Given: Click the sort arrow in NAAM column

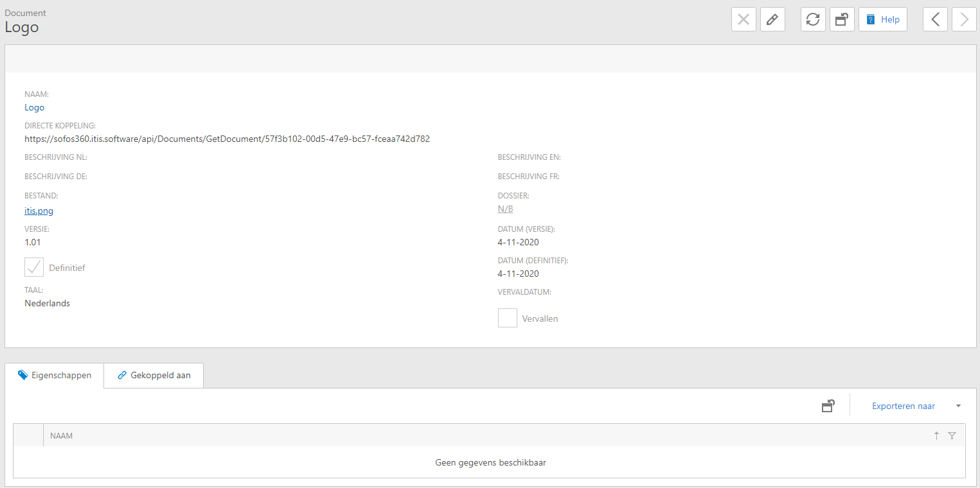Looking at the screenshot, I should tap(936, 436).
